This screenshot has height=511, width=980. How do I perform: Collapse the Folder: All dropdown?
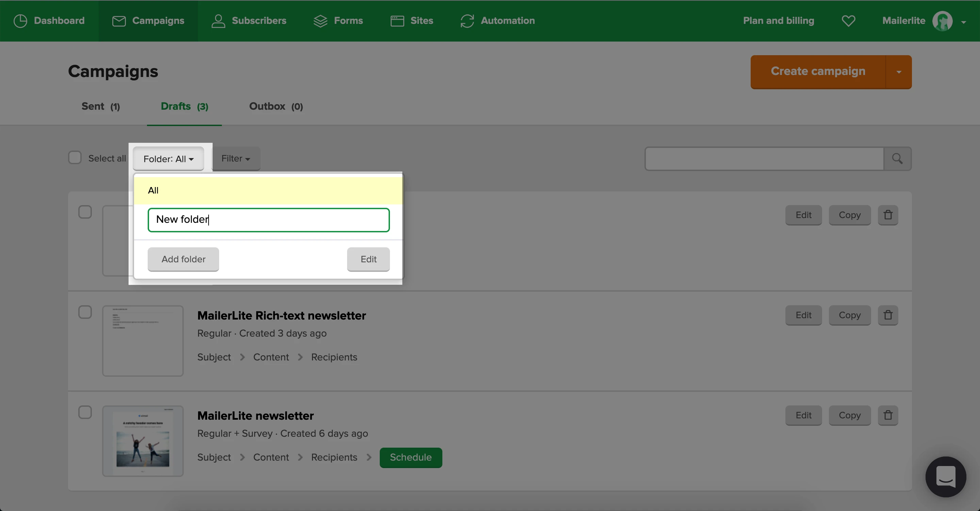click(x=168, y=159)
